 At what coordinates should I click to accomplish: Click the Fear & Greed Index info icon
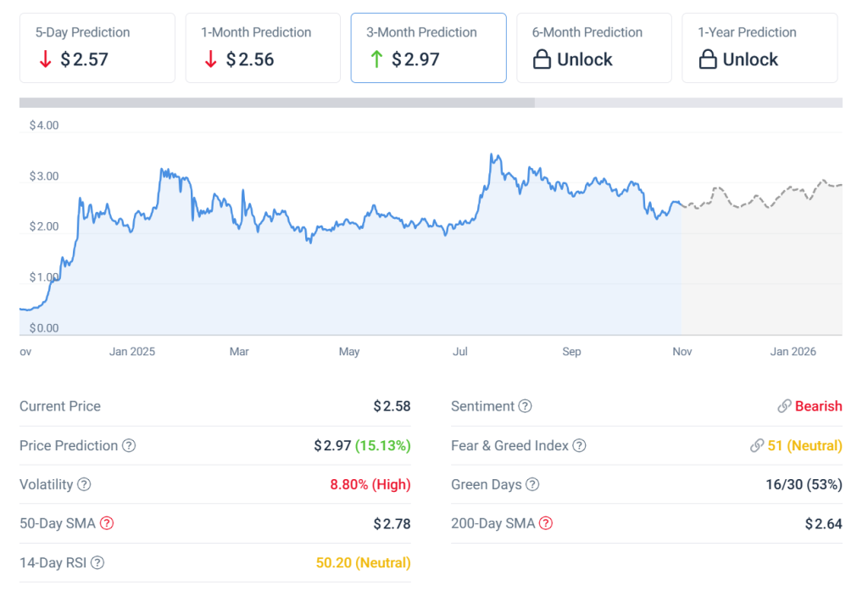pyautogui.click(x=579, y=446)
